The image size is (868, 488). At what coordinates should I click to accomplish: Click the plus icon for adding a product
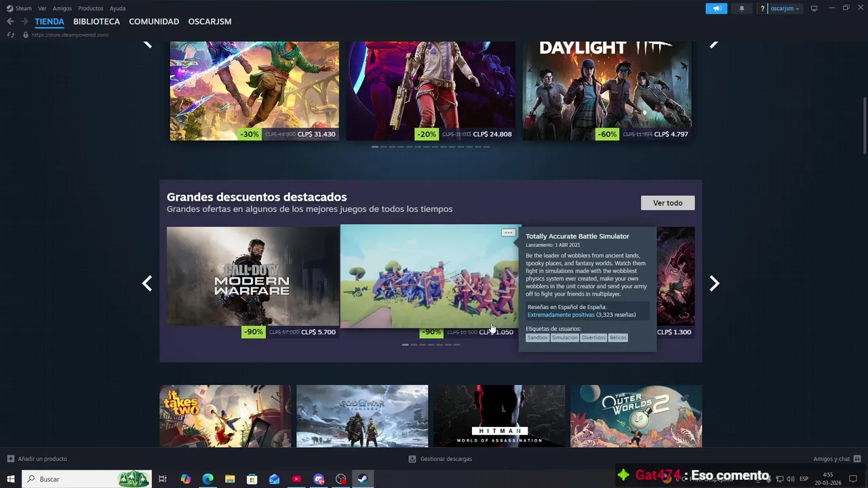pyautogui.click(x=10, y=459)
